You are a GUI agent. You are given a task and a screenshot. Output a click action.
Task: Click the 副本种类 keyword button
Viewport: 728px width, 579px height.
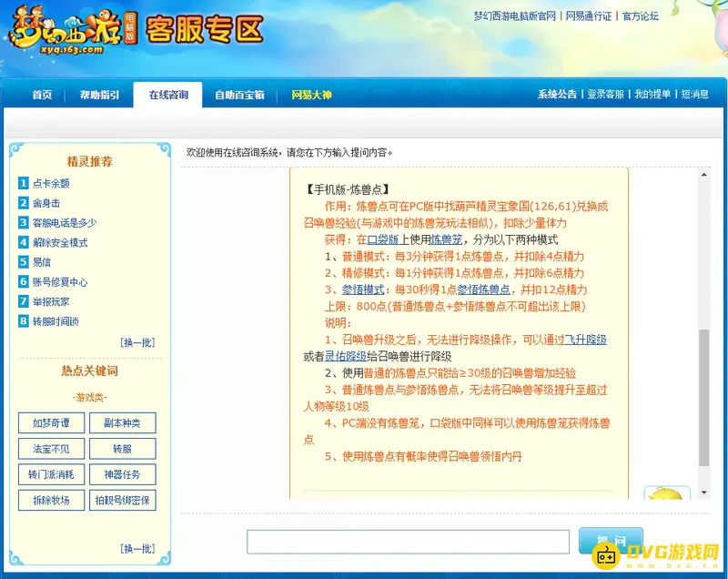[x=123, y=423]
